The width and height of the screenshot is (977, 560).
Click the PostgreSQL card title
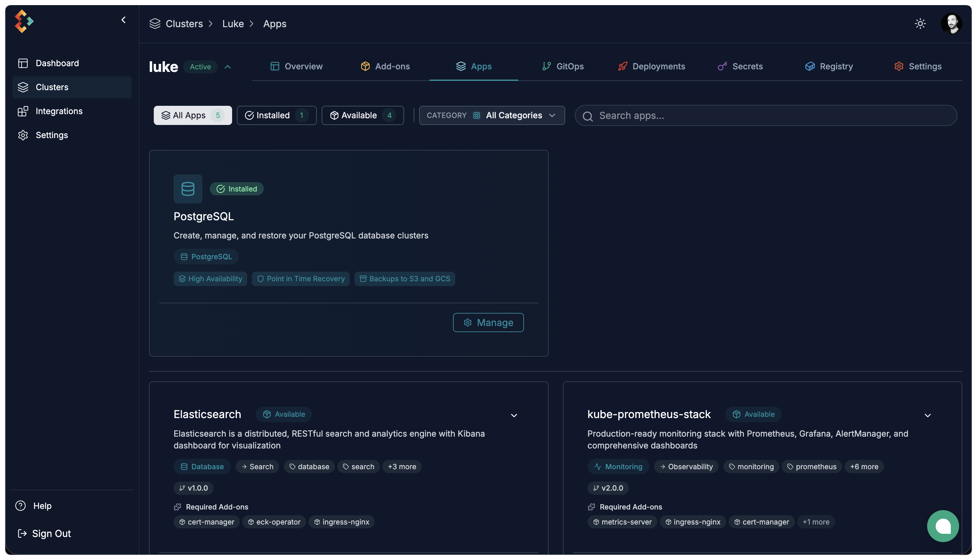pos(203,216)
